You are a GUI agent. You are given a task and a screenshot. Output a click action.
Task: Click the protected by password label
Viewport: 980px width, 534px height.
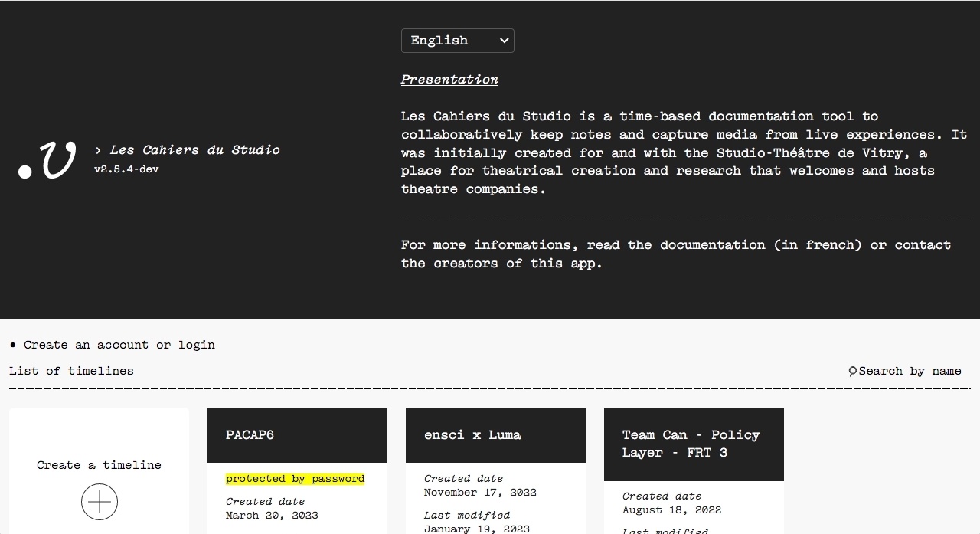click(x=295, y=479)
